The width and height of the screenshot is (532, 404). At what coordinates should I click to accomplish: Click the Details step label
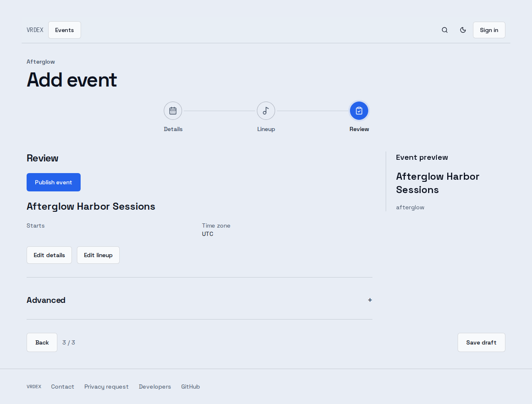click(173, 129)
